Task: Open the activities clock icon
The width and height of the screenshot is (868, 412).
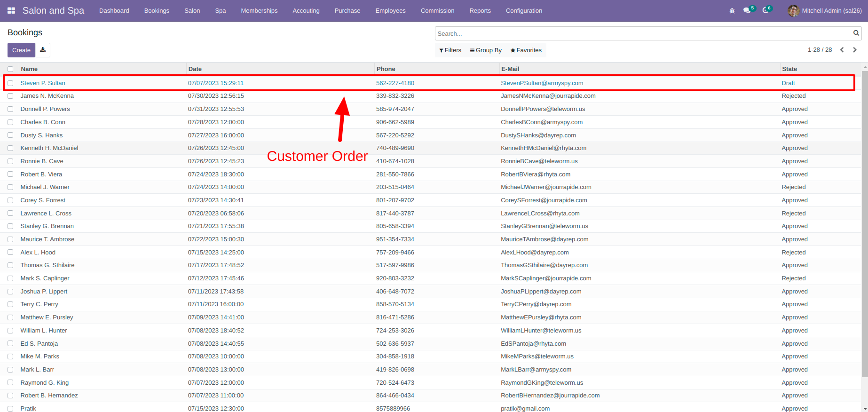Action: (x=766, y=10)
